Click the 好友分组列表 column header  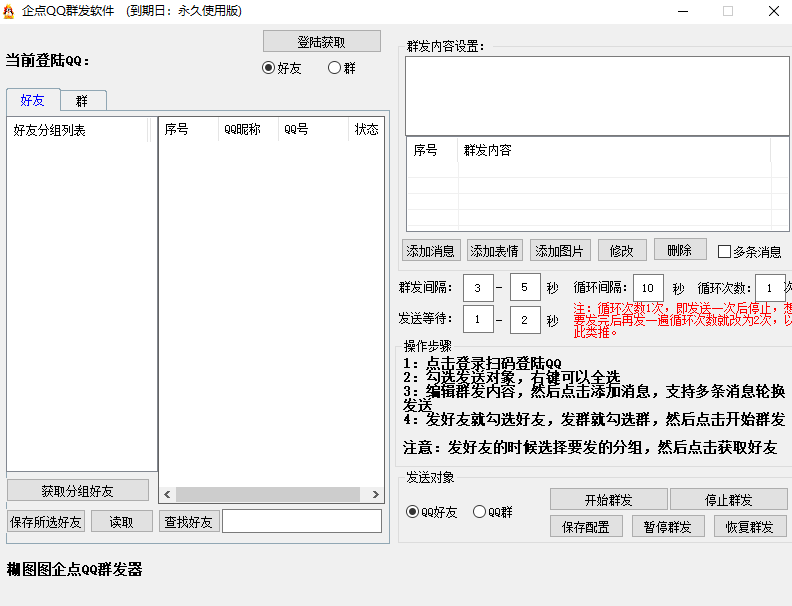pos(77,130)
